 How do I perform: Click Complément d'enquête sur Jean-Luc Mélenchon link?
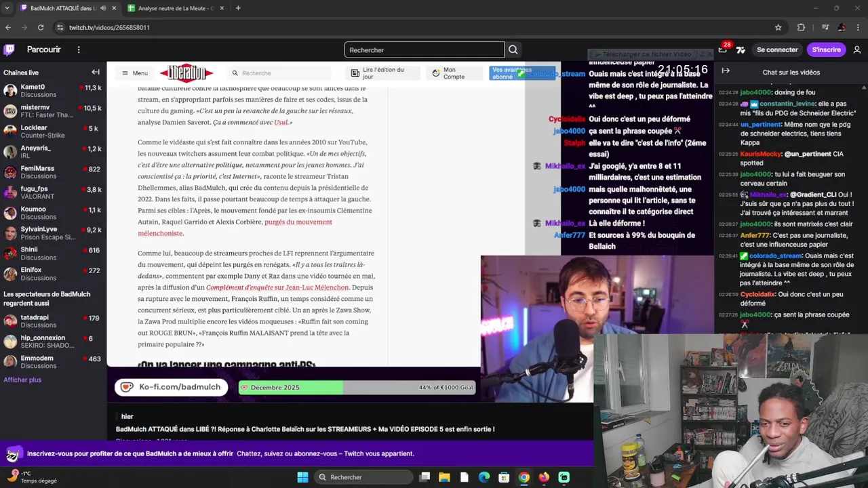(x=277, y=287)
